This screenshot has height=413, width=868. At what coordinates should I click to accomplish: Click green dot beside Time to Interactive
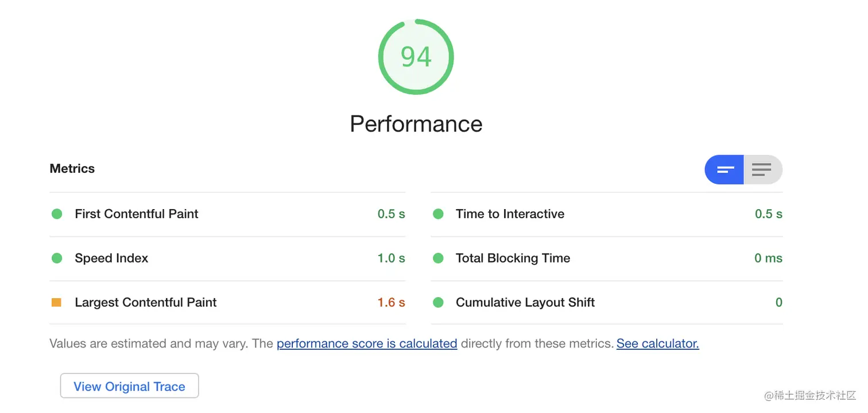pyautogui.click(x=438, y=214)
